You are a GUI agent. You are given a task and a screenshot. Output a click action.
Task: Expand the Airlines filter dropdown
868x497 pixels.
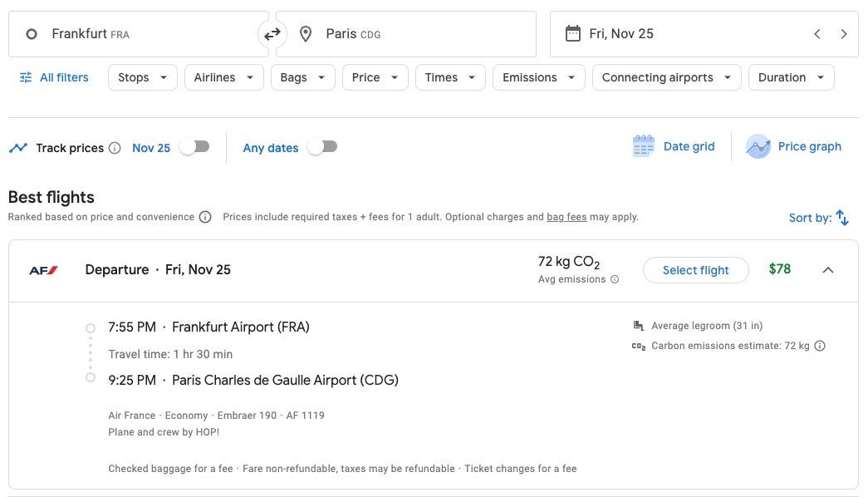[223, 77]
